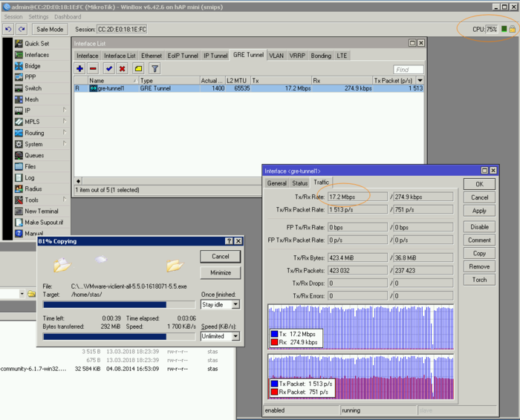Expand the System submenu
Image resolution: width=520 pixels, height=420 pixels.
(x=65, y=144)
